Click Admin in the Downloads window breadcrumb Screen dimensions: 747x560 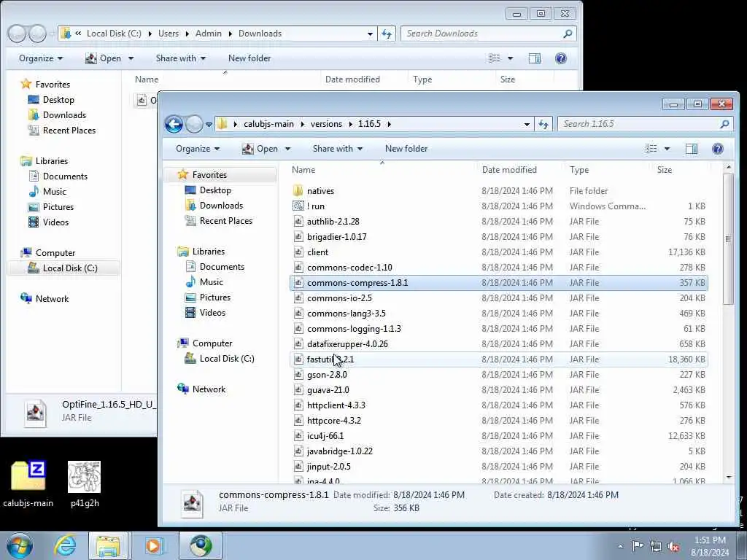[209, 34]
